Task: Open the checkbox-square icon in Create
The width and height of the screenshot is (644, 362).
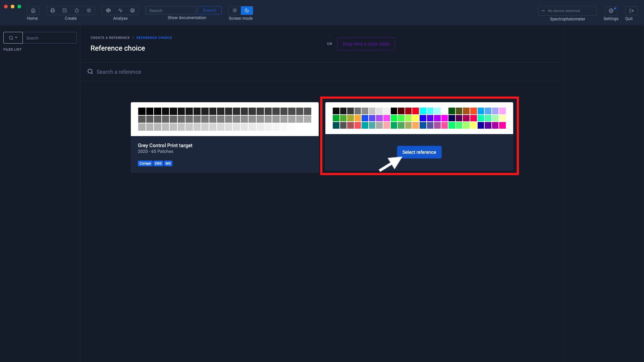Action: (x=65, y=10)
